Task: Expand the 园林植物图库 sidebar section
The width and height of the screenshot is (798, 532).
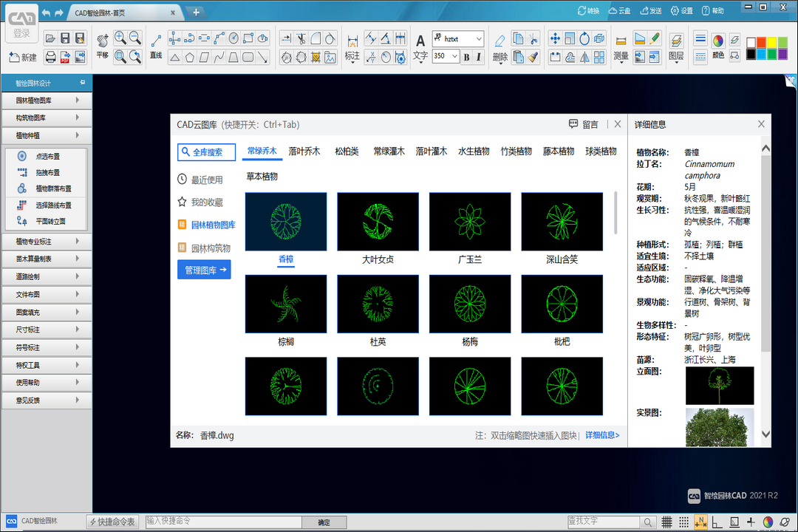Action: coord(47,100)
